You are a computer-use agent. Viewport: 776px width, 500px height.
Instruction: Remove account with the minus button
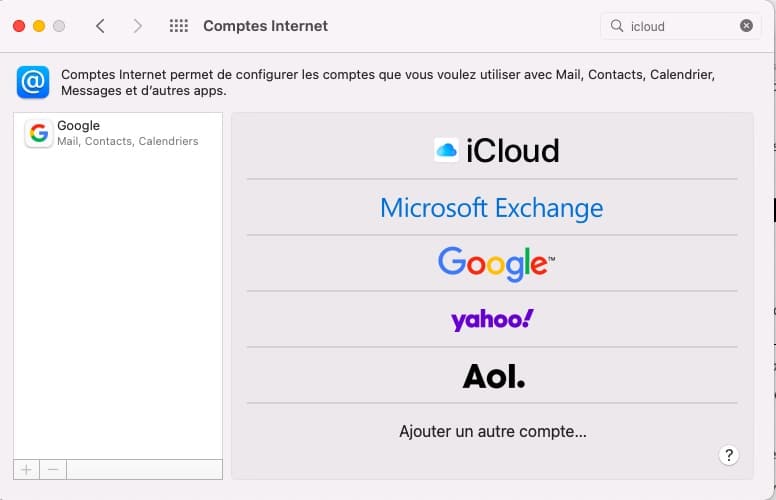pyautogui.click(x=53, y=469)
